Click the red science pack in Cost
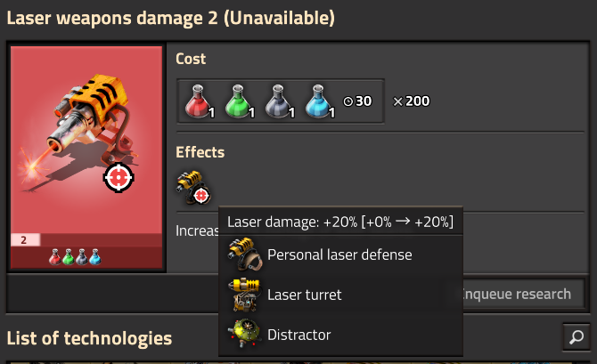 pos(200,101)
